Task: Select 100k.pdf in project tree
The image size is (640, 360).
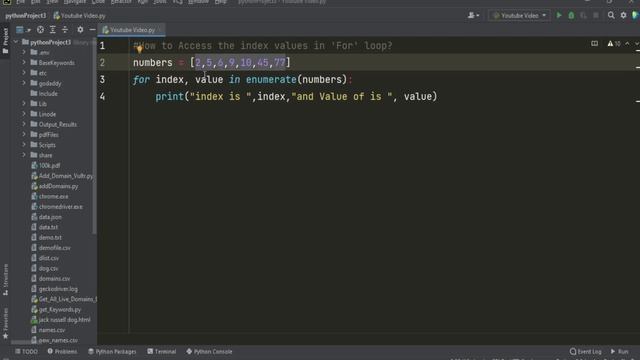Action: [x=46, y=165]
